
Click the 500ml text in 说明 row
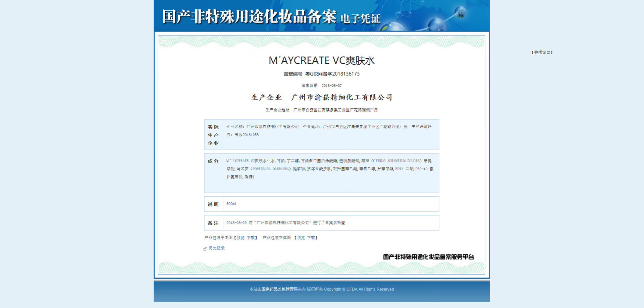pyautogui.click(x=231, y=204)
